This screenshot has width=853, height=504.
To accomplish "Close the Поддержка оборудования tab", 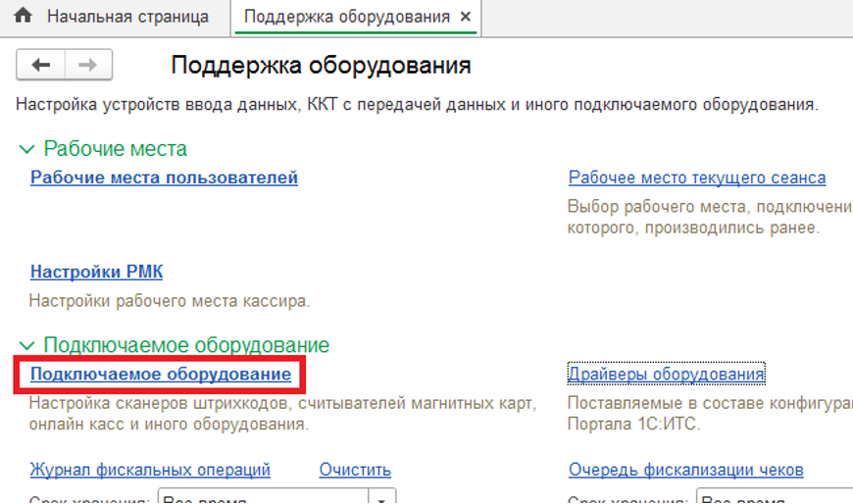I will point(465,17).
